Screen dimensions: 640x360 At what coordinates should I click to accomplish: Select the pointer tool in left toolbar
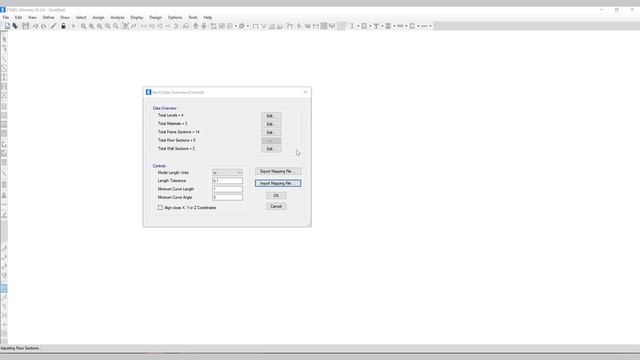point(4,39)
